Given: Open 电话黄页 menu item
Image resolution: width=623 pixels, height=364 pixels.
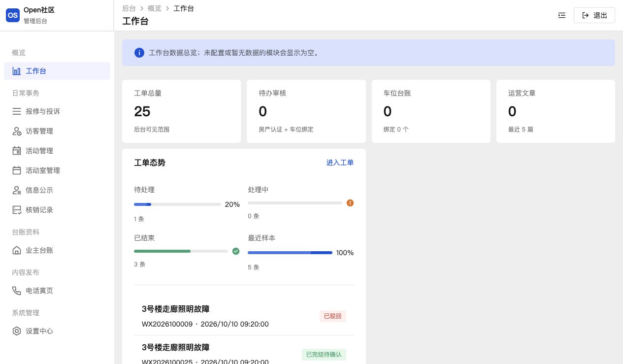Looking at the screenshot, I should coord(57,291).
